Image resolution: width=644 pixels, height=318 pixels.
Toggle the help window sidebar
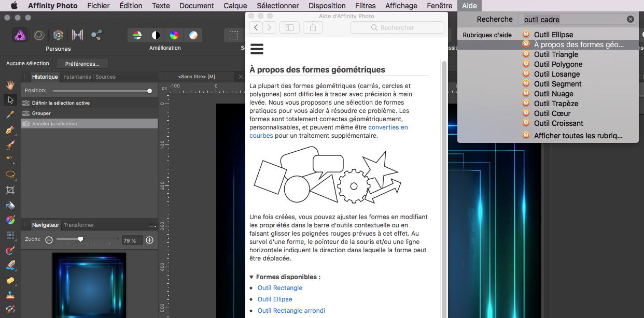pos(289,27)
